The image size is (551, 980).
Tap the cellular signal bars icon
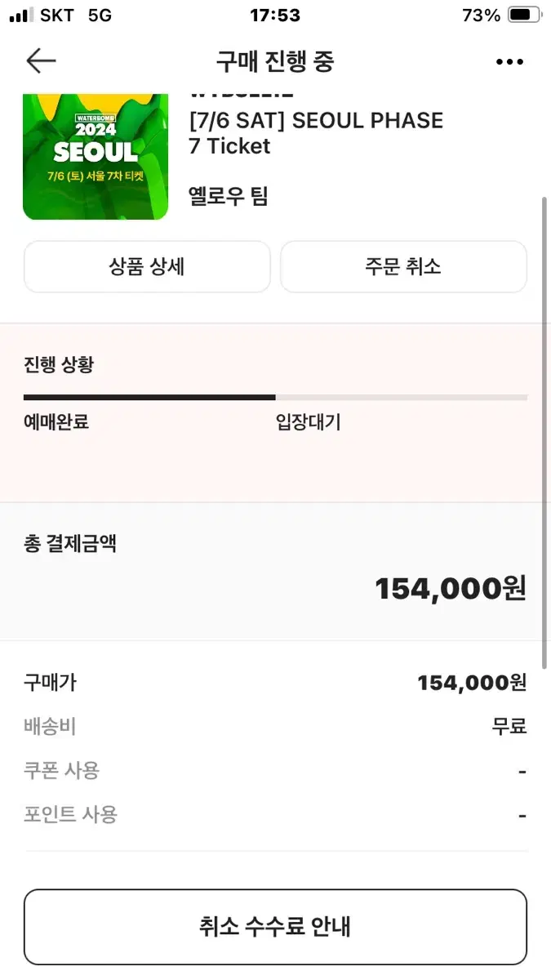click(x=21, y=15)
